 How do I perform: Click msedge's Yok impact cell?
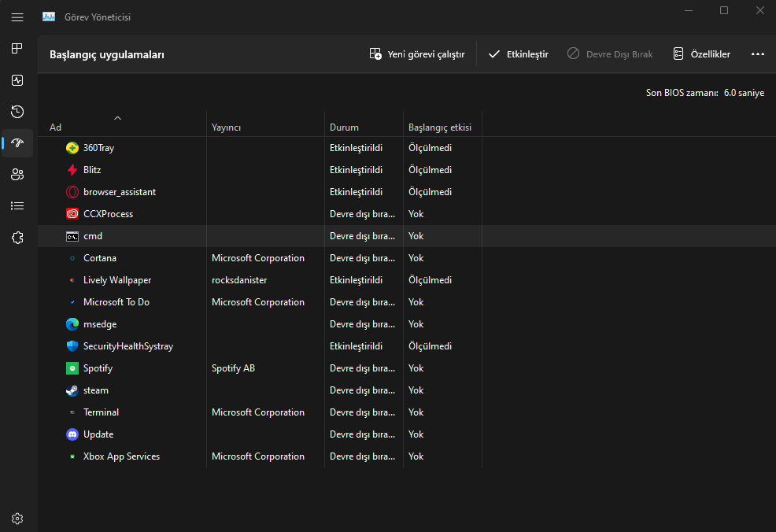coord(416,324)
